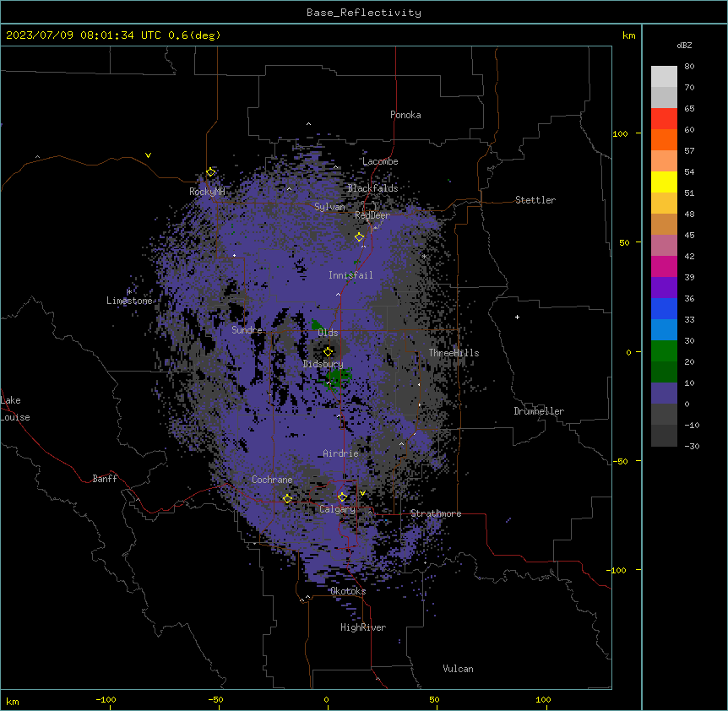Pick the darkest gray -30 to -10 swatch
Screen dimensions: 728x711
click(x=664, y=436)
